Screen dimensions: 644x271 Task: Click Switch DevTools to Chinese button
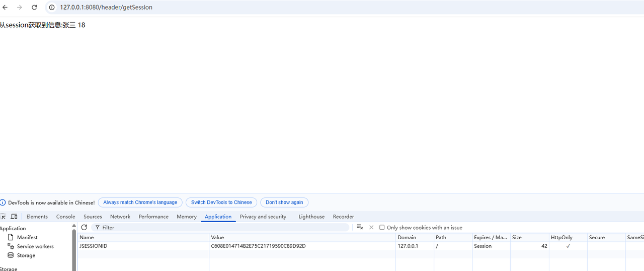tap(221, 202)
